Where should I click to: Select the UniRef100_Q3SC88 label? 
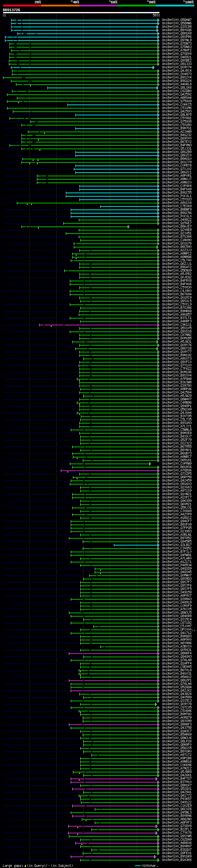177,26
